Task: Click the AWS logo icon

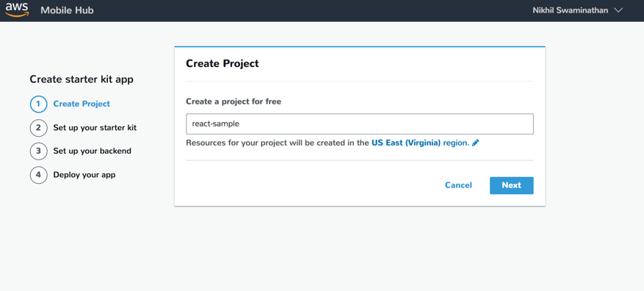Action: pos(17,10)
